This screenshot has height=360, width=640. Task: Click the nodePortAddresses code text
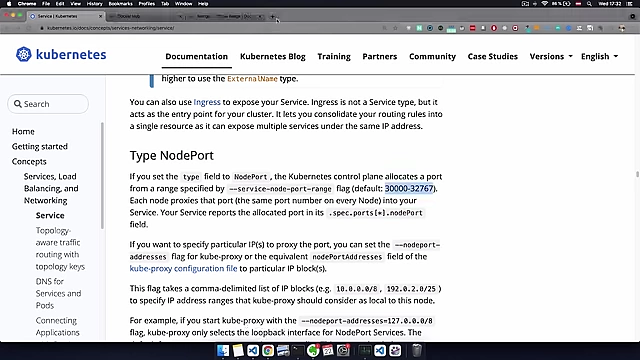coord(347,257)
